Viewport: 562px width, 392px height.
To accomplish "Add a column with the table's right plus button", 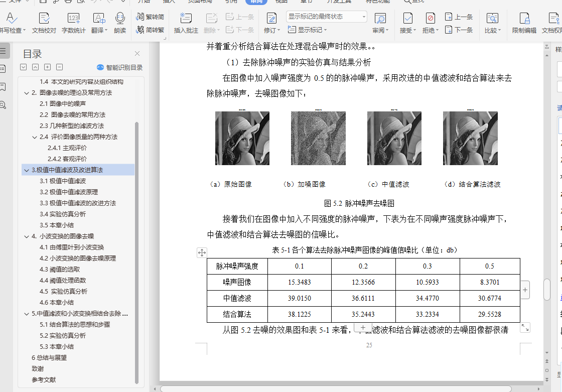I will pos(525,290).
